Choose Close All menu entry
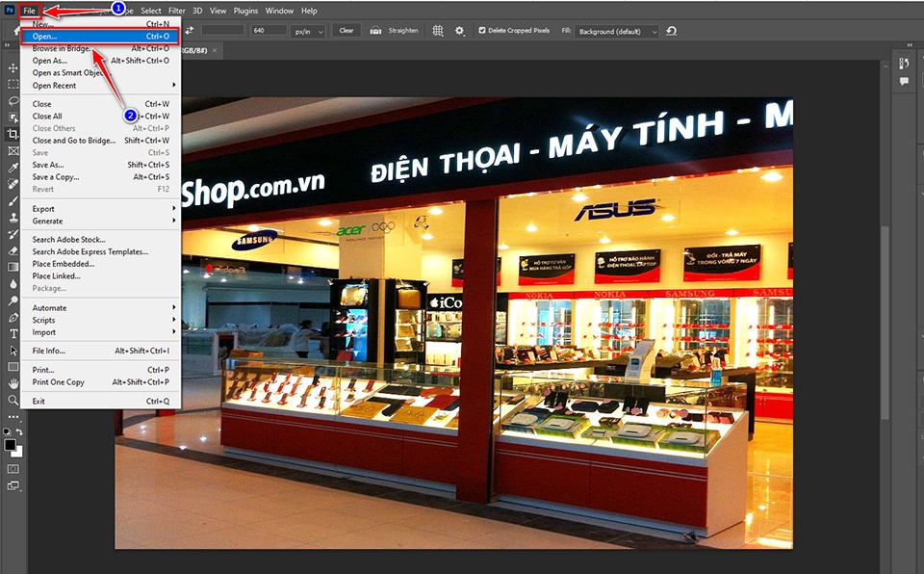 101,117
